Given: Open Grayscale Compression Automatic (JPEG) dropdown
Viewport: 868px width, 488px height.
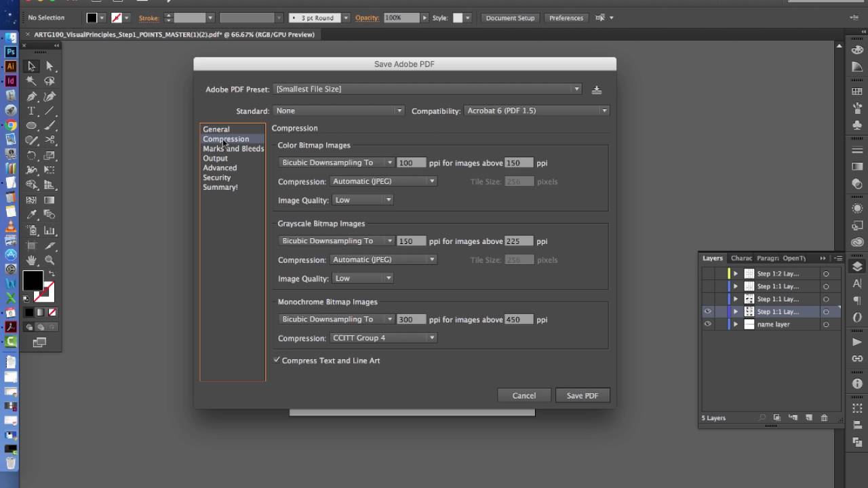Looking at the screenshot, I should [383, 260].
